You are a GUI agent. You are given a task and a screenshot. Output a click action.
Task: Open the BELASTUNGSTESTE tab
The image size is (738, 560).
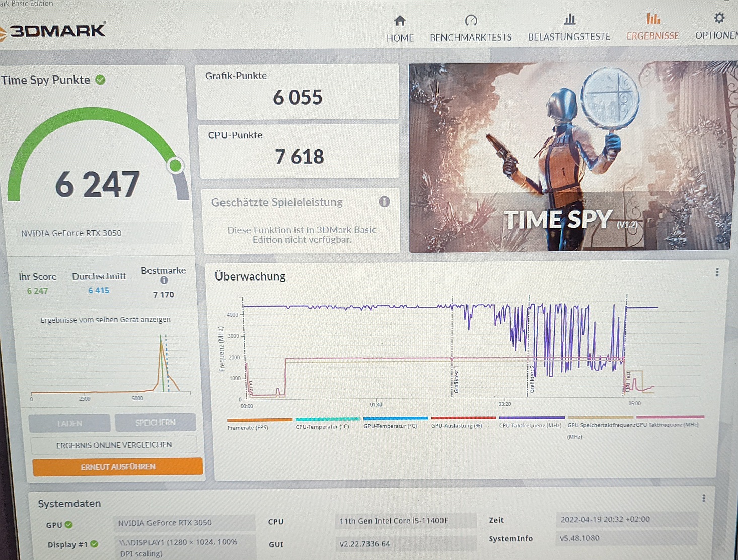click(x=569, y=37)
